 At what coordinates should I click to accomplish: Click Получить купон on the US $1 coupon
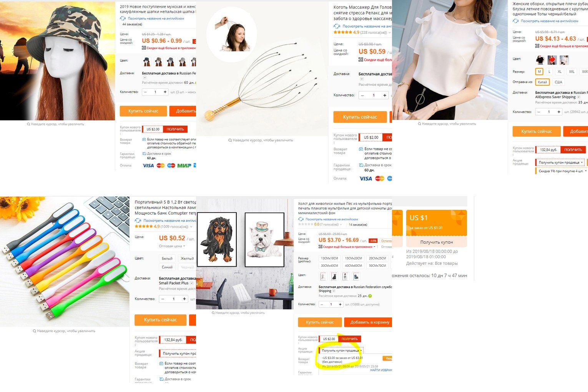(437, 242)
